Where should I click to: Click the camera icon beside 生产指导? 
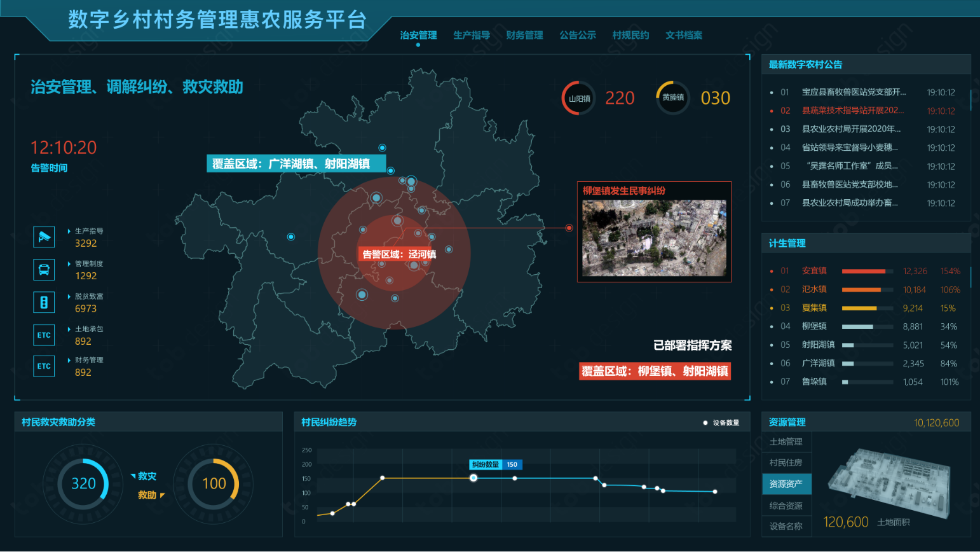44,237
